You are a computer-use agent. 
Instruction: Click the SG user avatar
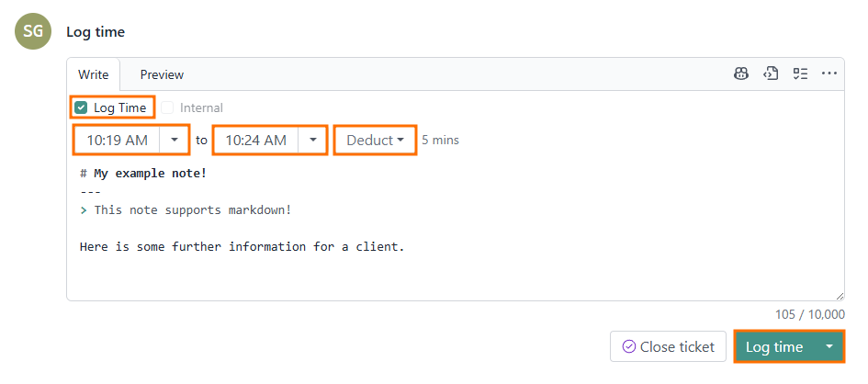point(32,31)
